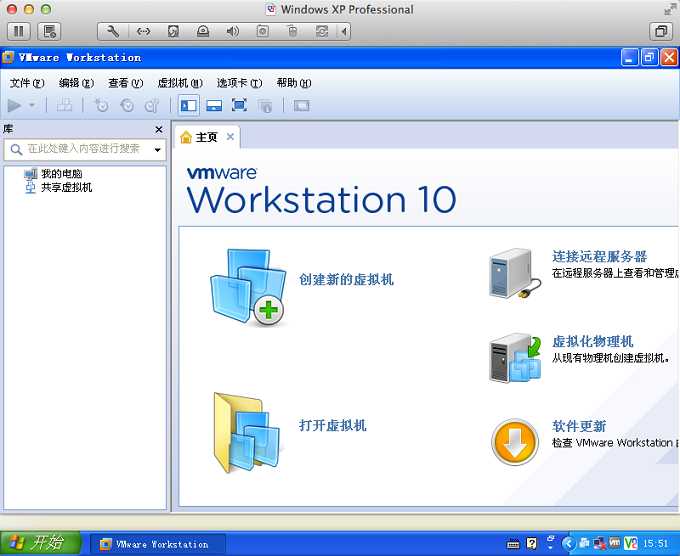
Task: Click the remote server computer icon
Action: (515, 273)
